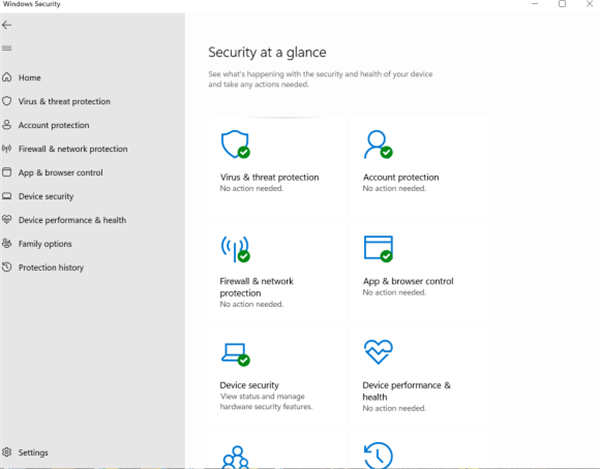
Task: Go back using the back arrow
Action: (x=8, y=25)
